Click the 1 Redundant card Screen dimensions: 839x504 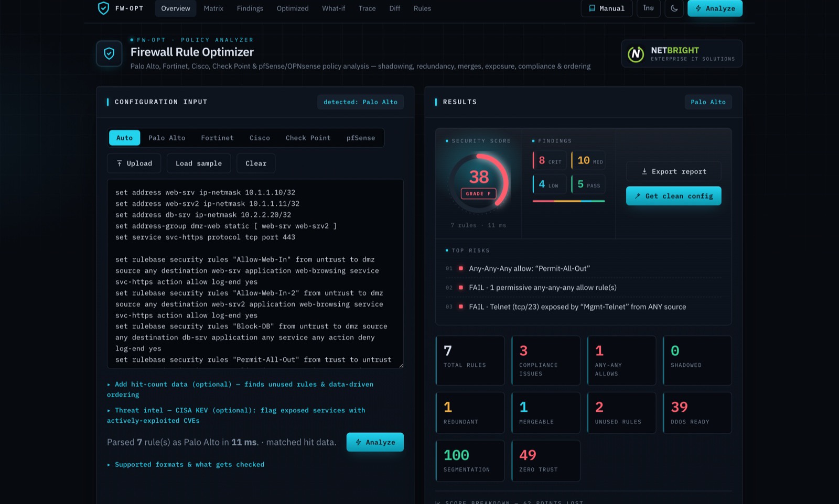pos(470,413)
